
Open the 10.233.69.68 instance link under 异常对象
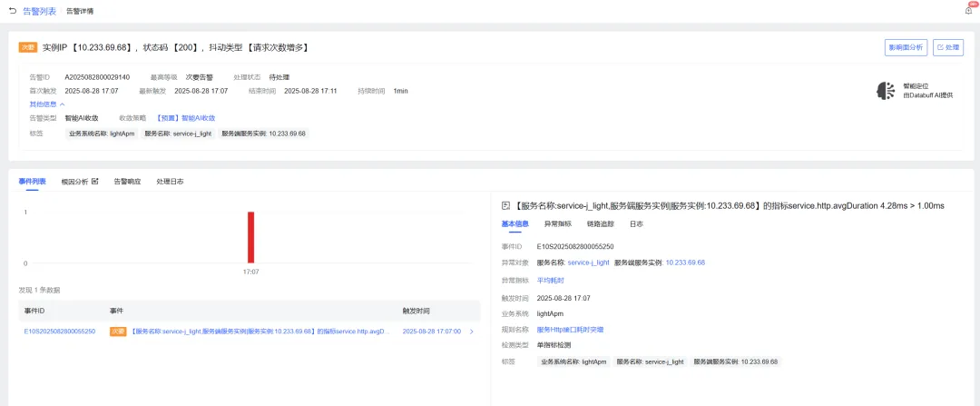coord(685,262)
